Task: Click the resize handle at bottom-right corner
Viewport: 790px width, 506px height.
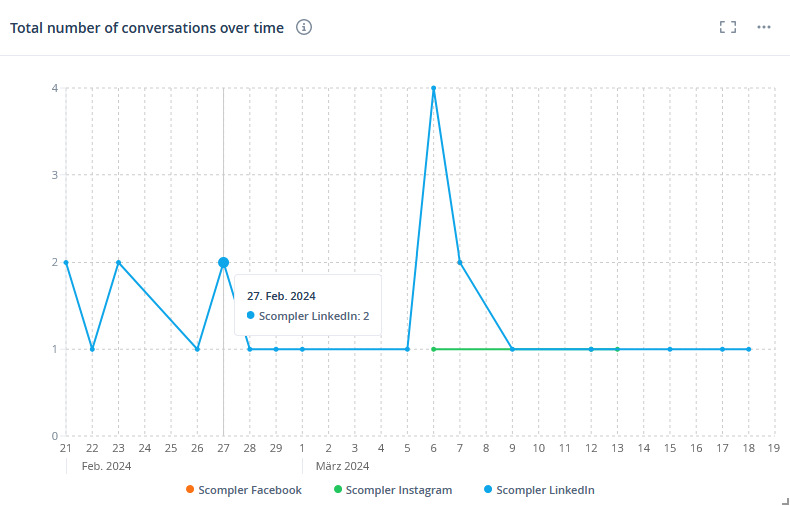Action: tap(783, 499)
